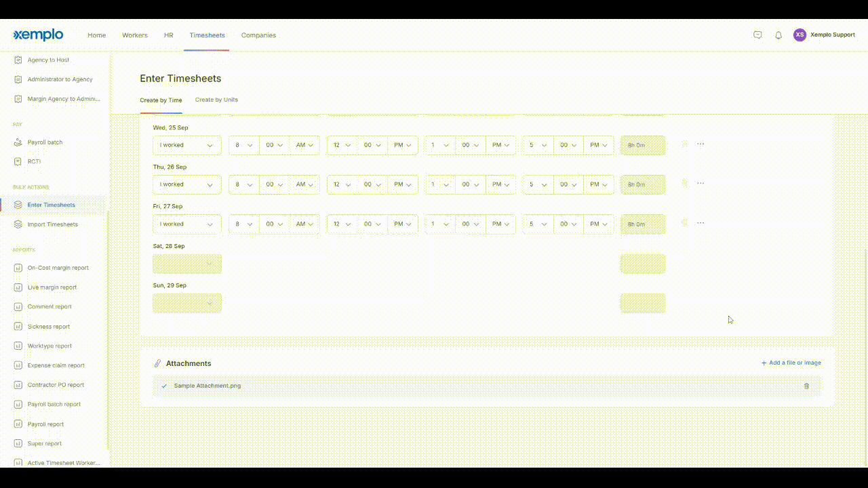
Task: Open the AM dropdown on Thu, 26 Sep row
Action: pyautogui.click(x=304, y=184)
